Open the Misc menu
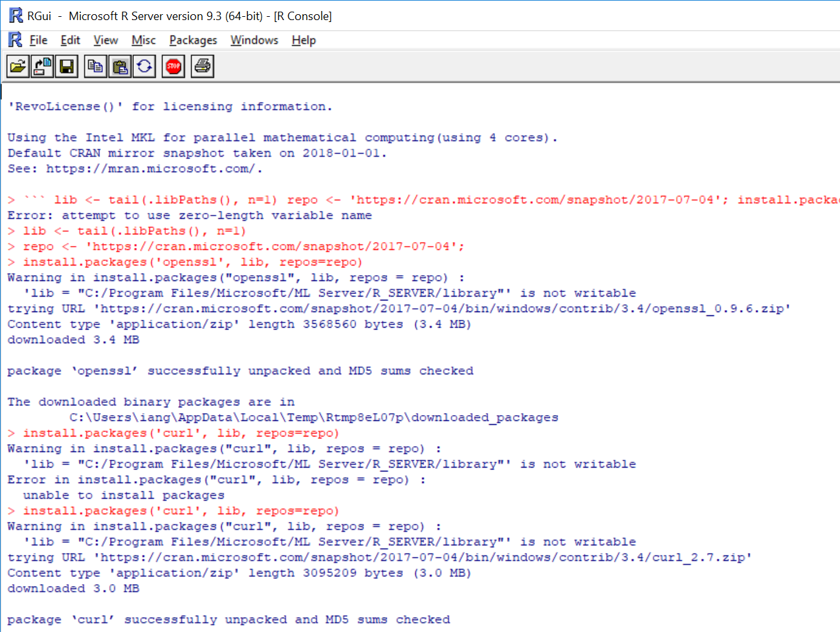This screenshot has height=632, width=840. (x=144, y=40)
